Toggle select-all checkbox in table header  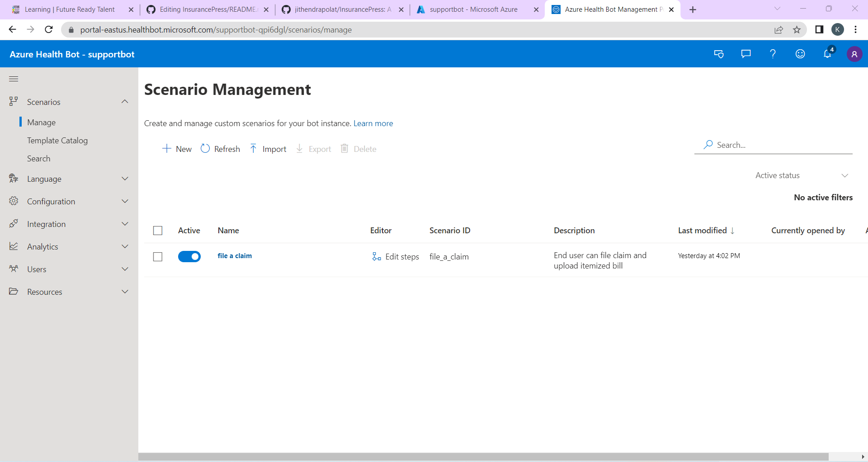pyautogui.click(x=158, y=231)
